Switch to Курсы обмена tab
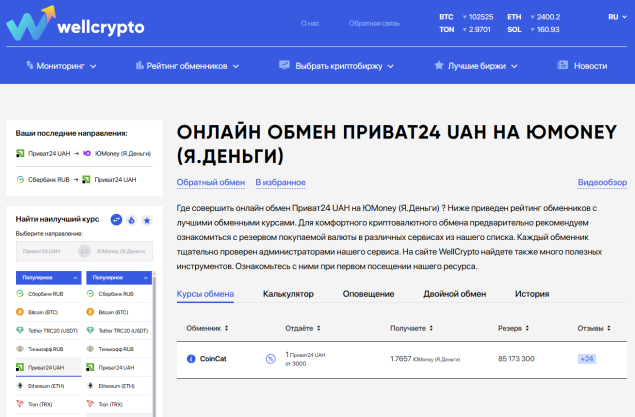 coord(205,294)
